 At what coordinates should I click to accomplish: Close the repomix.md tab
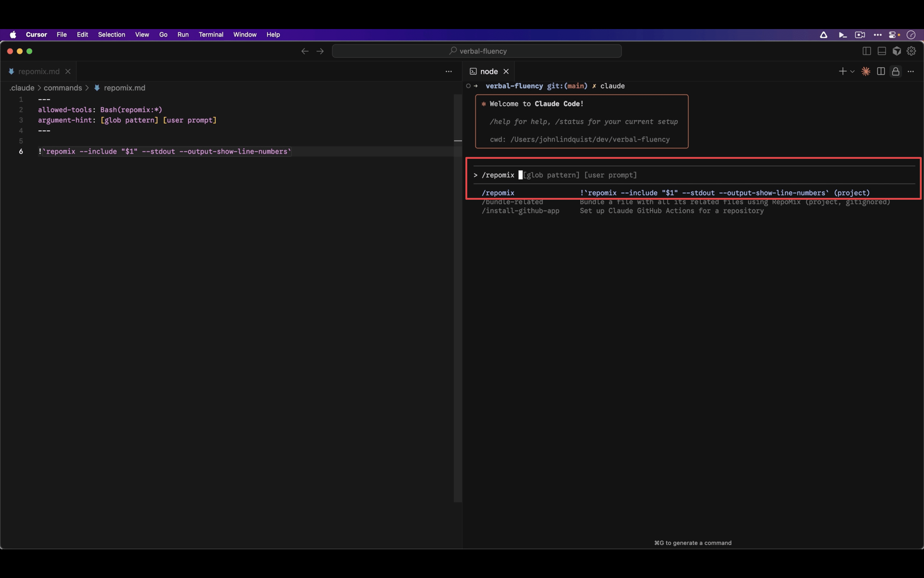click(x=68, y=72)
